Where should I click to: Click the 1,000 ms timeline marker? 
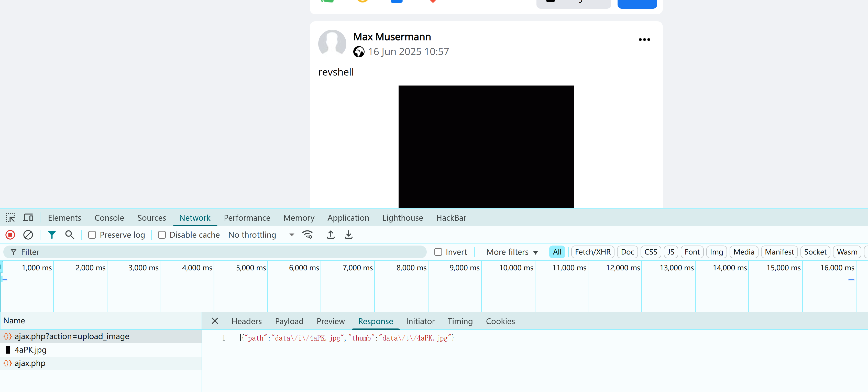coord(37,268)
